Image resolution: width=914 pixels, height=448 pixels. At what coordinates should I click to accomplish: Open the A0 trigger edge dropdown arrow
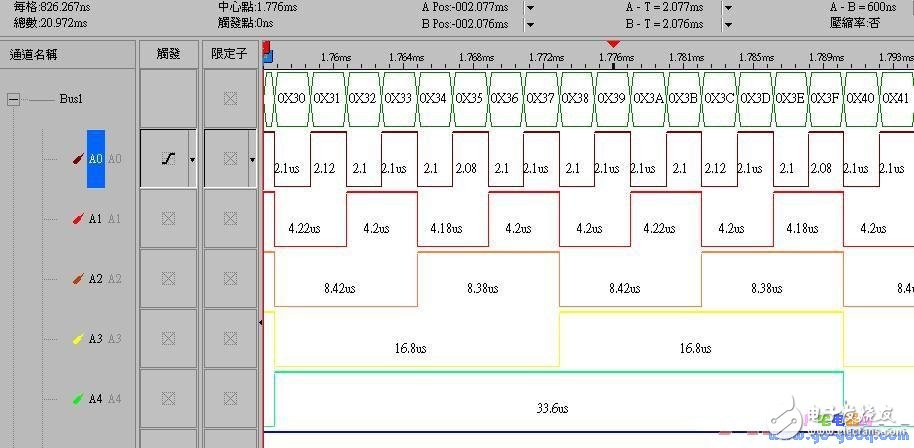pos(192,159)
